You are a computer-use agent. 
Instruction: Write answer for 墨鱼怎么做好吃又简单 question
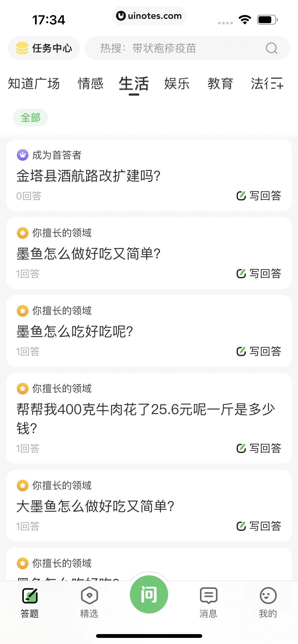pyautogui.click(x=259, y=274)
